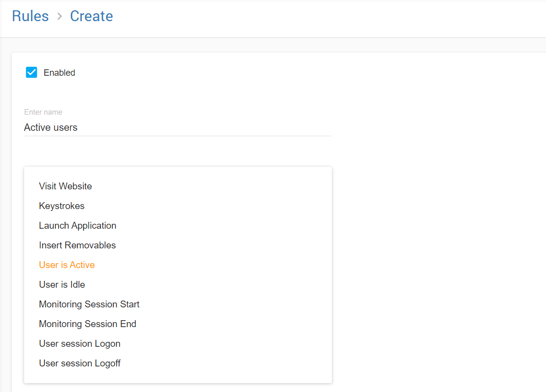Pick Launch Application in the dropdown

(78, 226)
